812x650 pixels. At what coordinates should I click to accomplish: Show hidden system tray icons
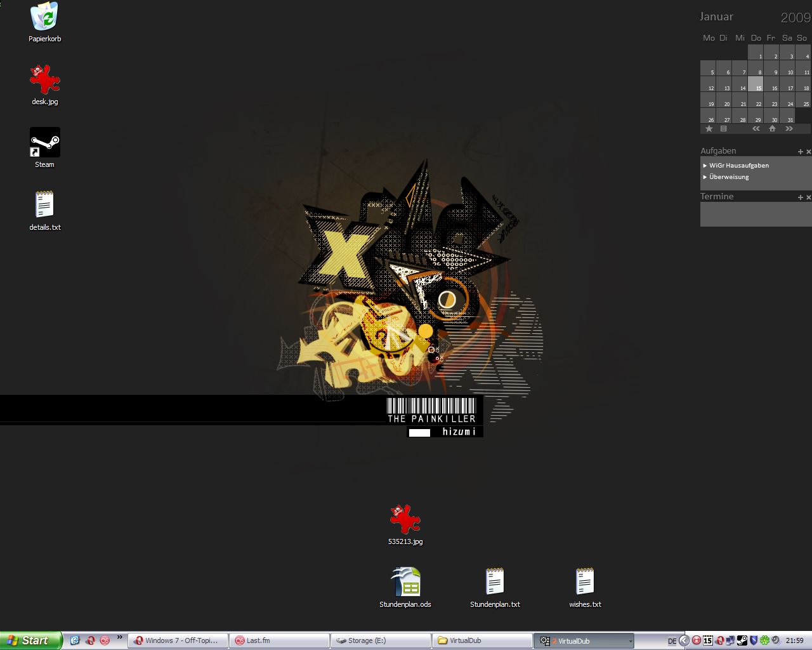point(684,640)
